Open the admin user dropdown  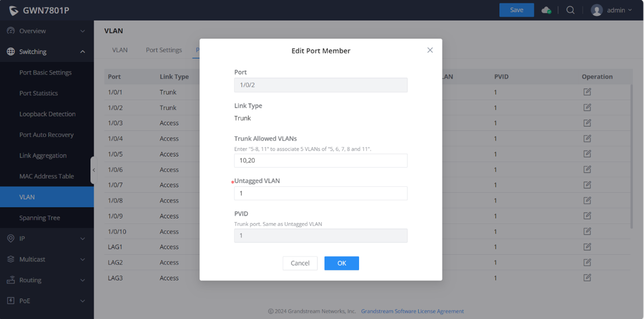pyautogui.click(x=611, y=10)
